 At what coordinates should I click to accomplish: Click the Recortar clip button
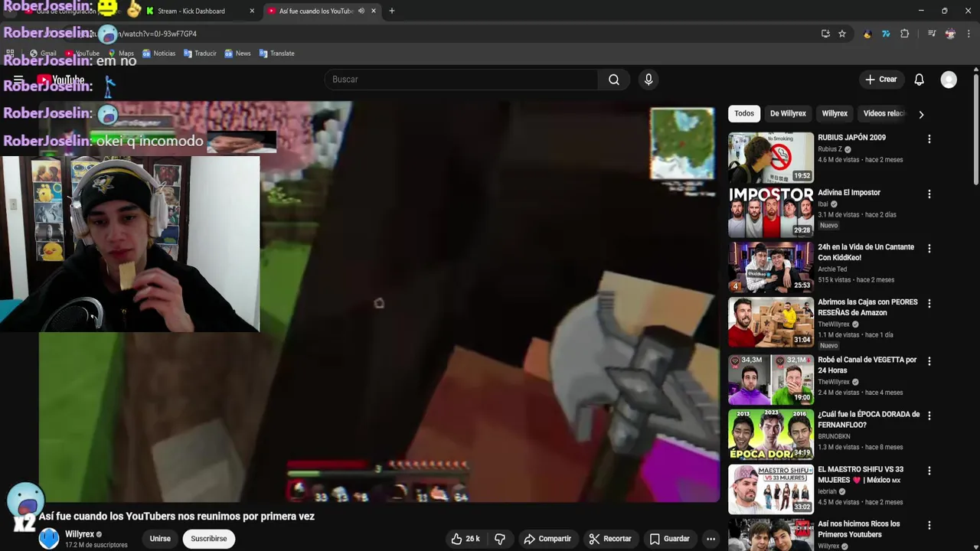pyautogui.click(x=609, y=539)
